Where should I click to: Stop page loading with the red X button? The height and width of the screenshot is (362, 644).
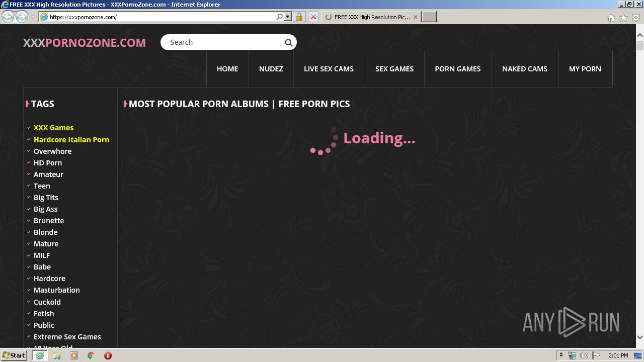pos(313,17)
